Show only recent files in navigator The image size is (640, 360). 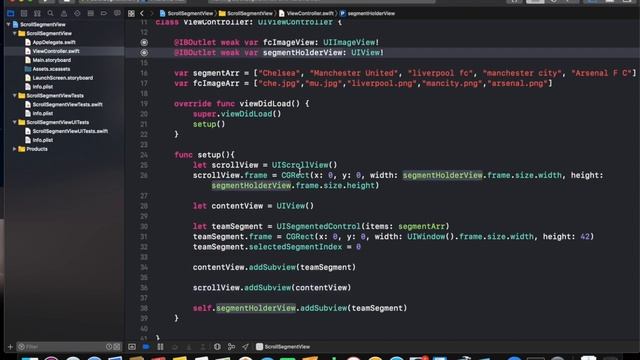(x=109, y=347)
